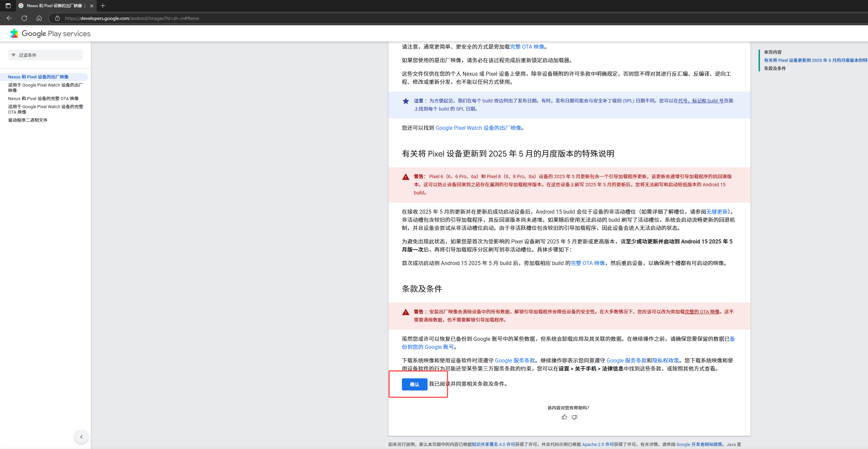The image size is (868, 449).
Task: Open the 无缝更新 link
Action: pyautogui.click(x=717, y=212)
